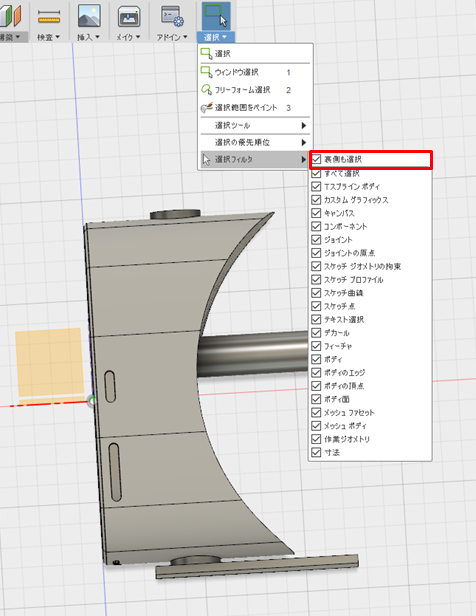Click the 構築 (Construct) planes icon
476x616 pixels.
click(x=10, y=16)
